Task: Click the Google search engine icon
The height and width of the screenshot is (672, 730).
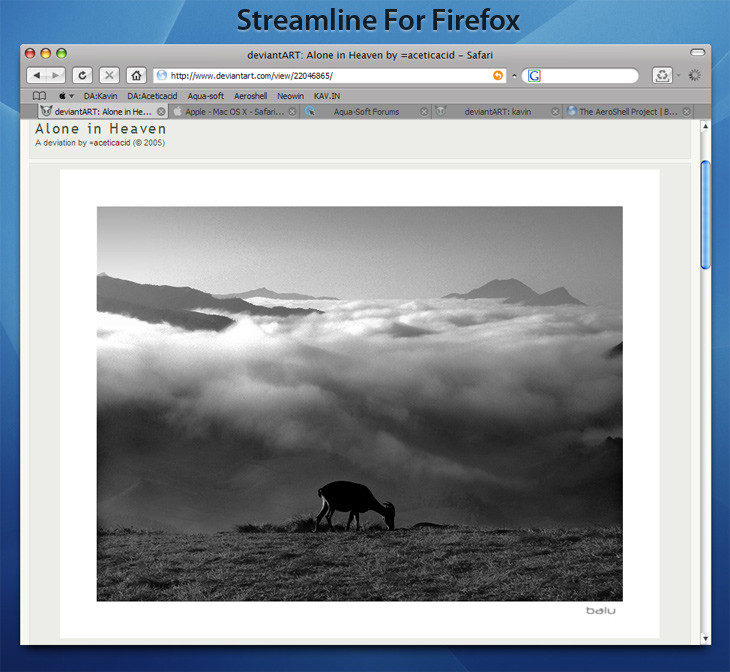Action: click(x=534, y=75)
